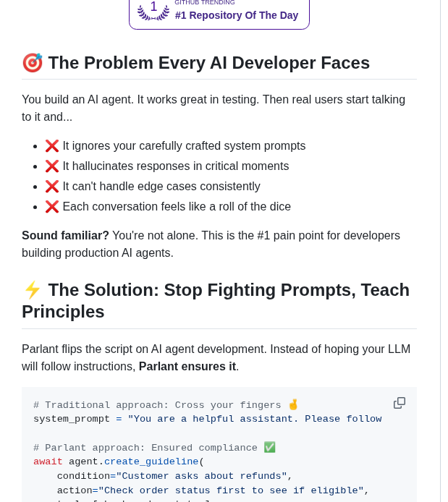Copy the code block with the copy icon
448x502 pixels.
400,403
